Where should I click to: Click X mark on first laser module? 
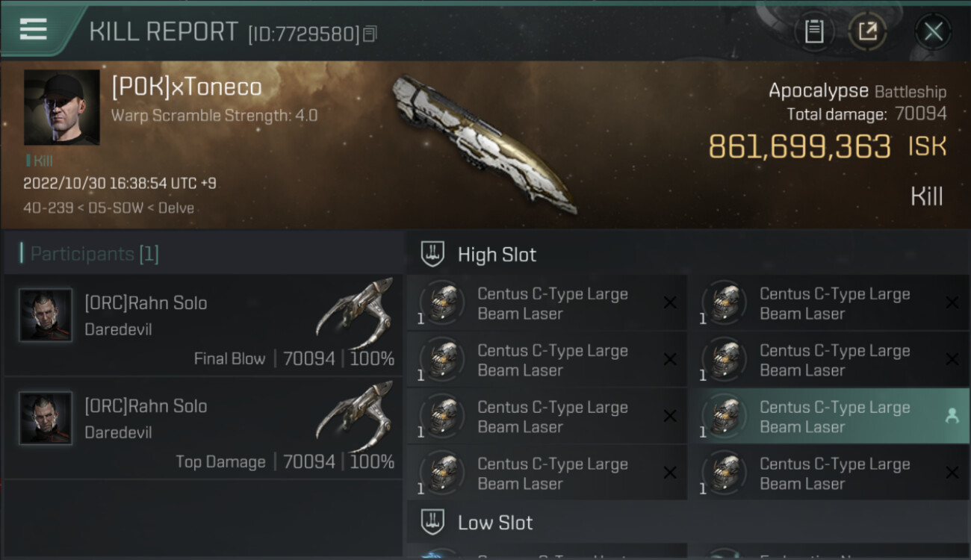point(670,303)
